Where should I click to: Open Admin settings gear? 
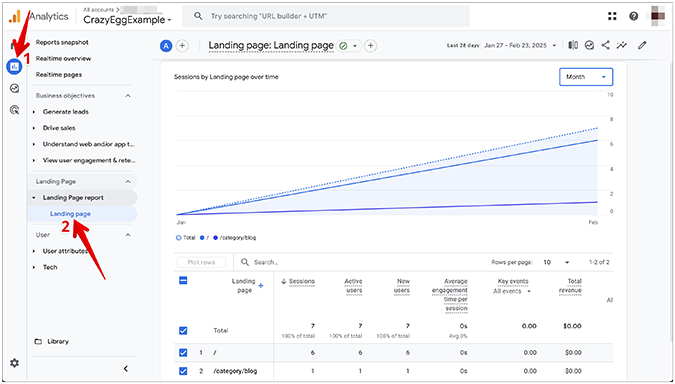click(15, 363)
